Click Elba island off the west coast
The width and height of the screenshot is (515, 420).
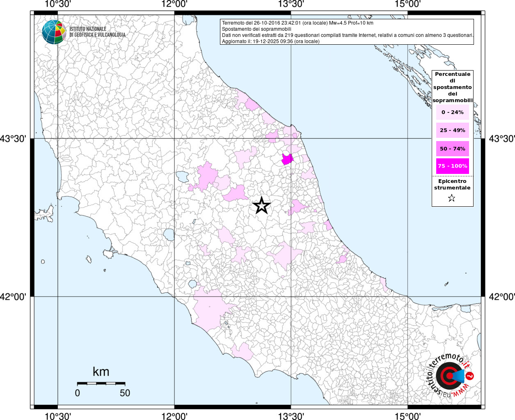45,213
